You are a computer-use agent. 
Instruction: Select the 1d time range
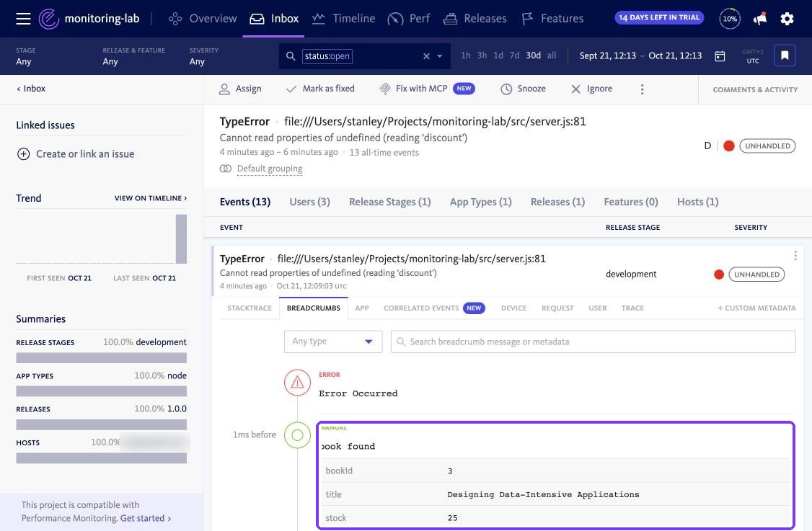coord(498,55)
